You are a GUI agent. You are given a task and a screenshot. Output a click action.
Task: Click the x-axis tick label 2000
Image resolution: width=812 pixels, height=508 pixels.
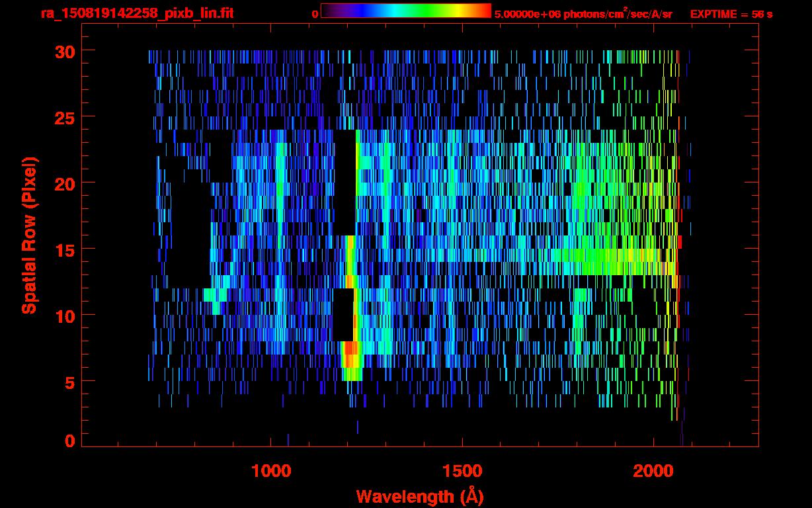tap(653, 470)
